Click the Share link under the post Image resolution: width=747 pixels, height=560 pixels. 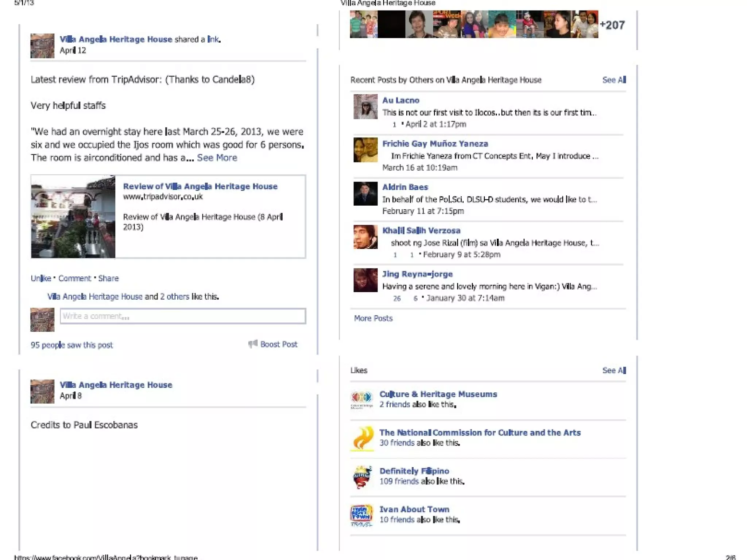point(108,278)
